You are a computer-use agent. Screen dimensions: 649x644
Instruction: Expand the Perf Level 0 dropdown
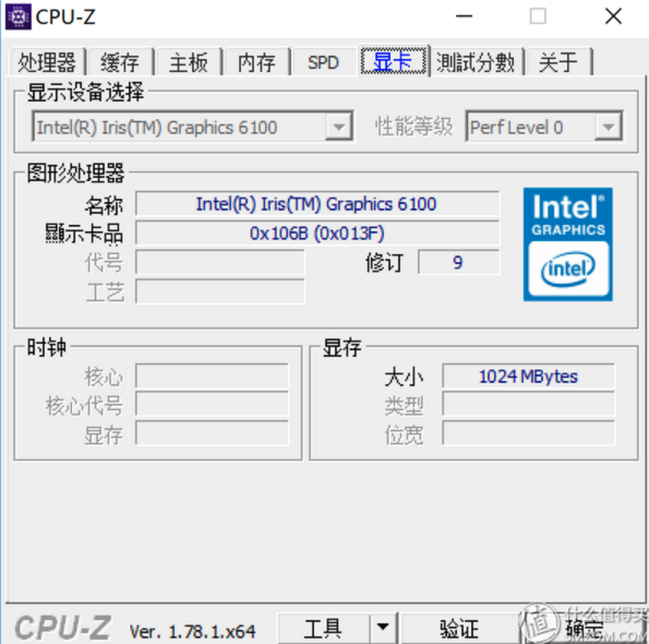coord(608,127)
